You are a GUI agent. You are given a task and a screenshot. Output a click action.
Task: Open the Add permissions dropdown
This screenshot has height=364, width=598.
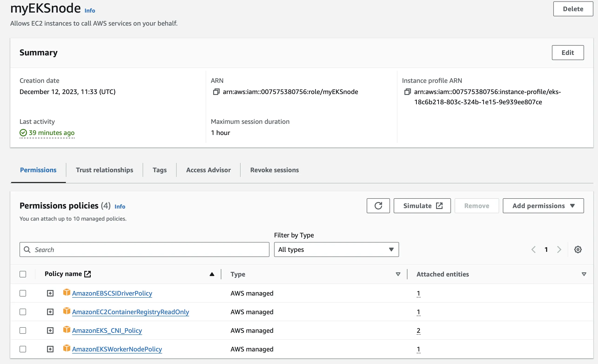[x=543, y=206]
